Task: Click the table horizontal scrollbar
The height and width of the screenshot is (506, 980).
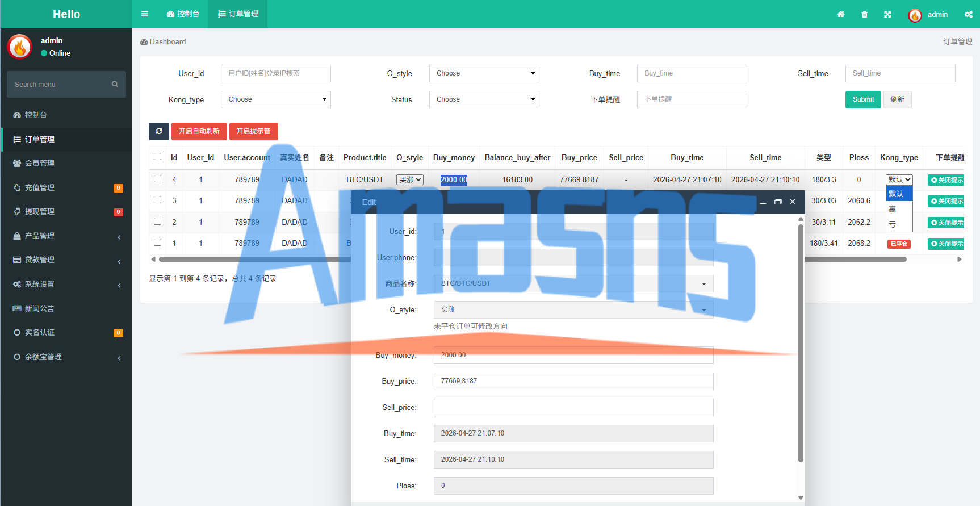Action: [533, 259]
